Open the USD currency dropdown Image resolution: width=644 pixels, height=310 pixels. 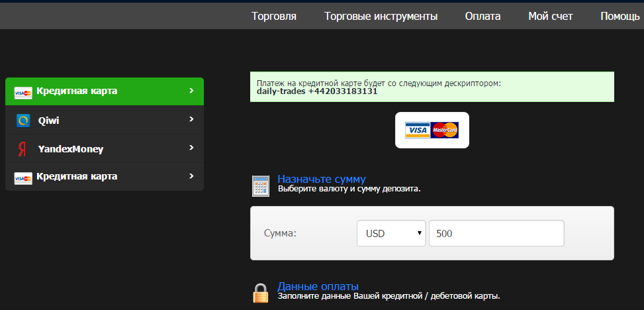pyautogui.click(x=391, y=233)
